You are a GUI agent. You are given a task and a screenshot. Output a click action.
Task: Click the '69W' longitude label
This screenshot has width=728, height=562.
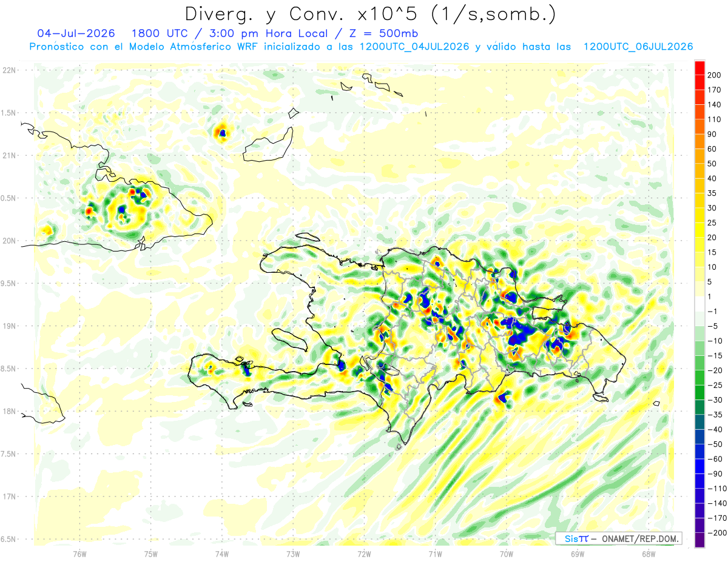(x=578, y=554)
